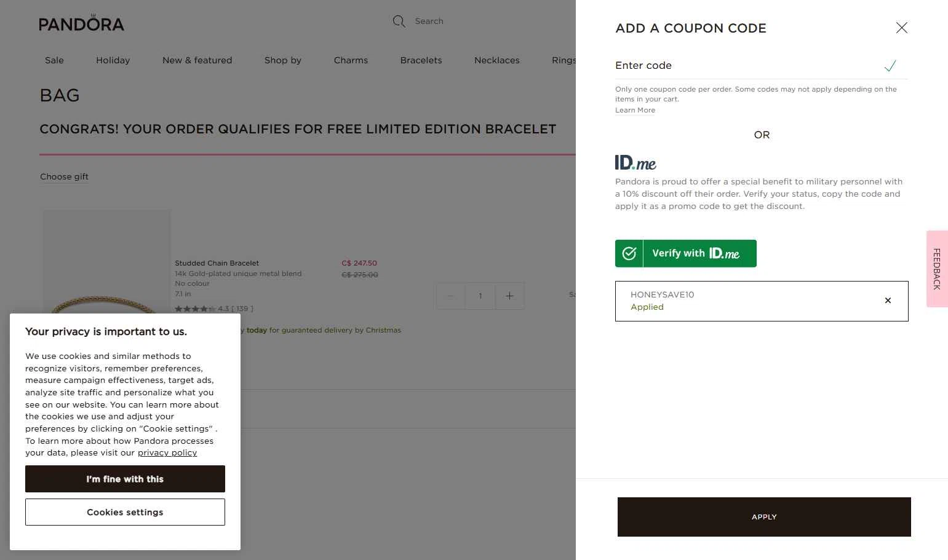Click the Pandora logo
This screenshot has width=948, height=560.
coord(81,24)
